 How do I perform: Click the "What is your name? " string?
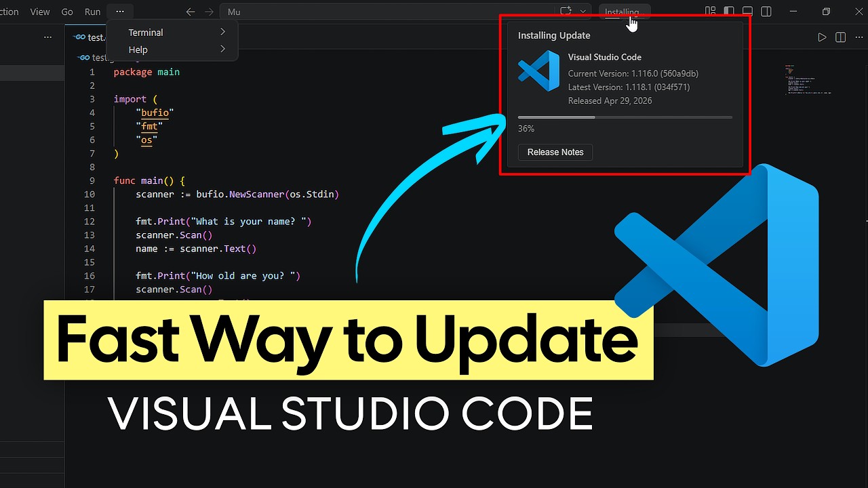[249, 221]
